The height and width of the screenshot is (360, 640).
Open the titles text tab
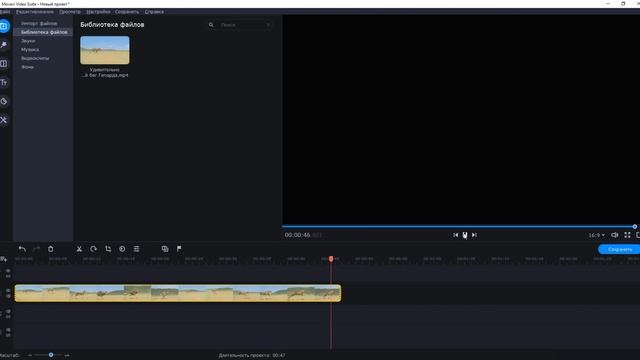4,83
